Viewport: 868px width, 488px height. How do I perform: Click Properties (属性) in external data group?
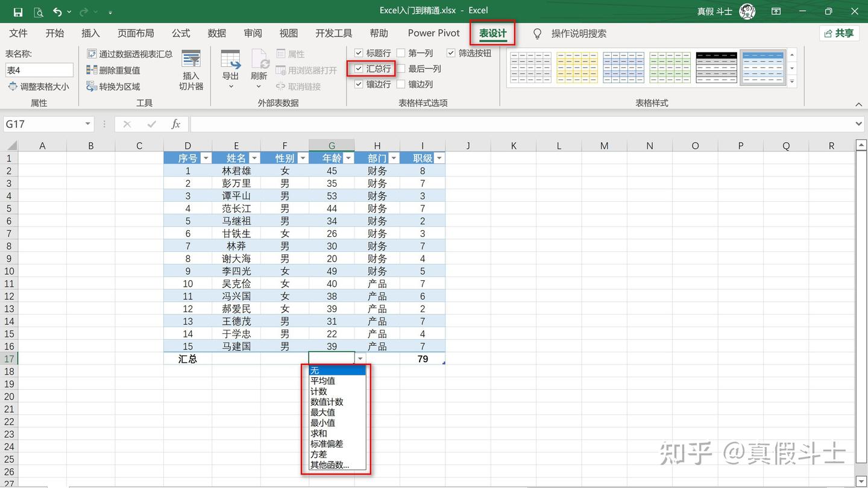coord(291,54)
